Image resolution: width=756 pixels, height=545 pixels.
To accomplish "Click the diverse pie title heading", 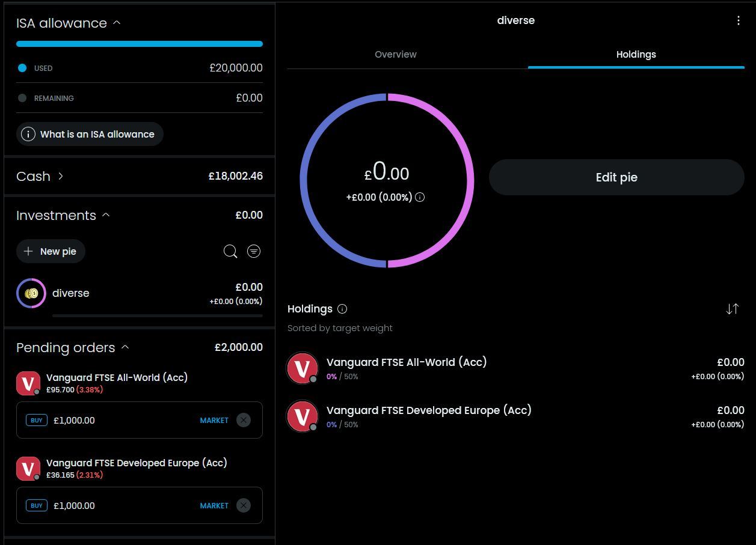I will [x=516, y=20].
